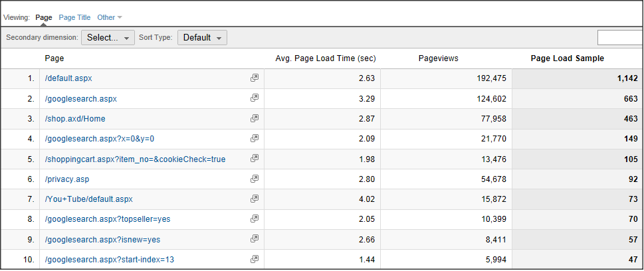Click the table search input field

coord(619,38)
